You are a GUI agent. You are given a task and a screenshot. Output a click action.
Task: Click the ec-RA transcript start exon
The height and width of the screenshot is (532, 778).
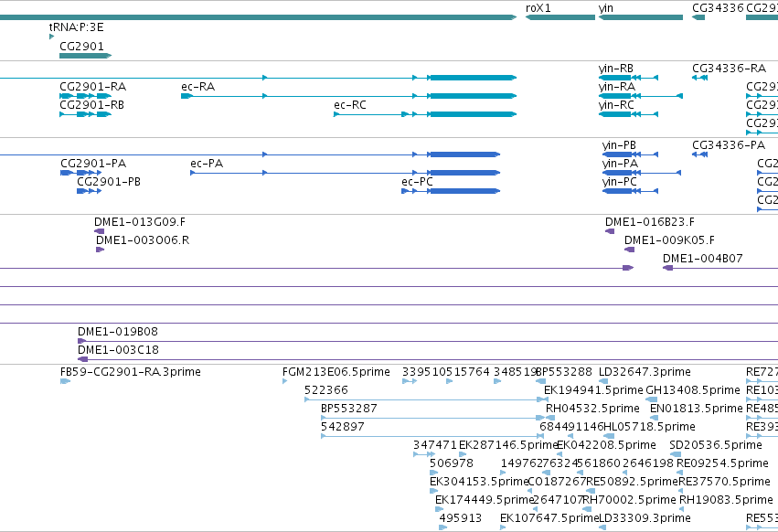tap(187, 96)
